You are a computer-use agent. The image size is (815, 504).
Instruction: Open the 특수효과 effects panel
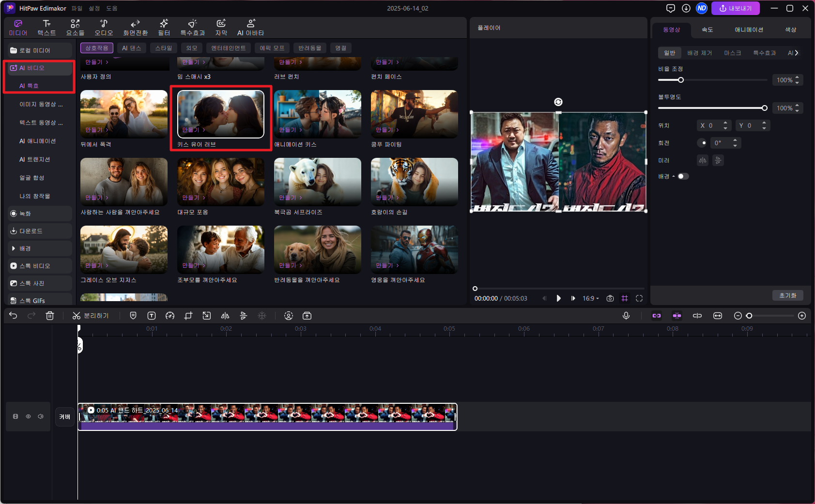point(192,28)
